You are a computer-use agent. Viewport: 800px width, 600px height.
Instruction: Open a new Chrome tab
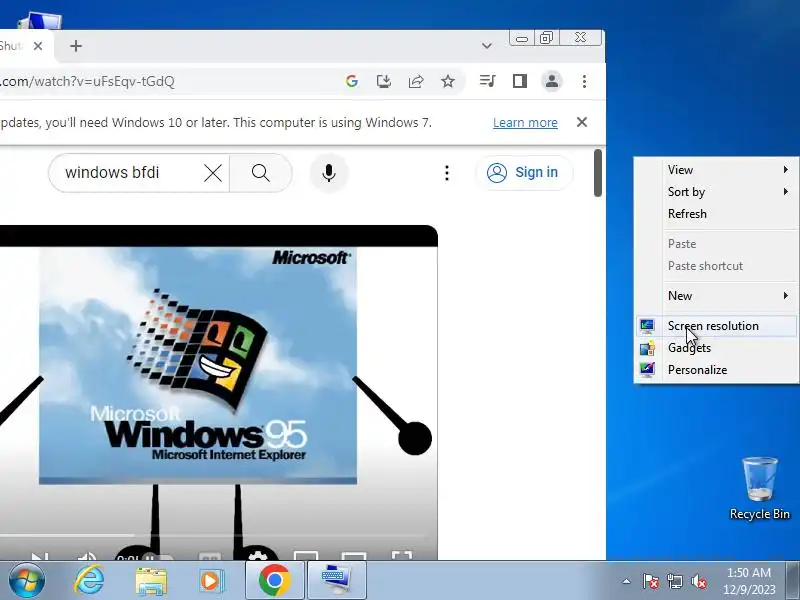pos(76,46)
